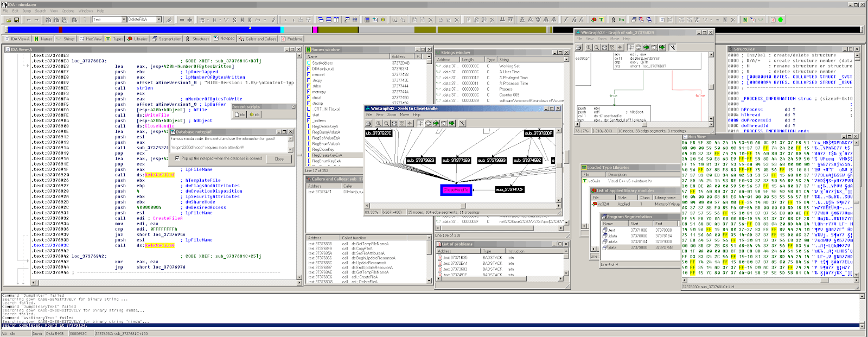Viewport: 868px width, 337px height.
Task: Click the green N names icon in right toolbar
Action: pos(745,20)
